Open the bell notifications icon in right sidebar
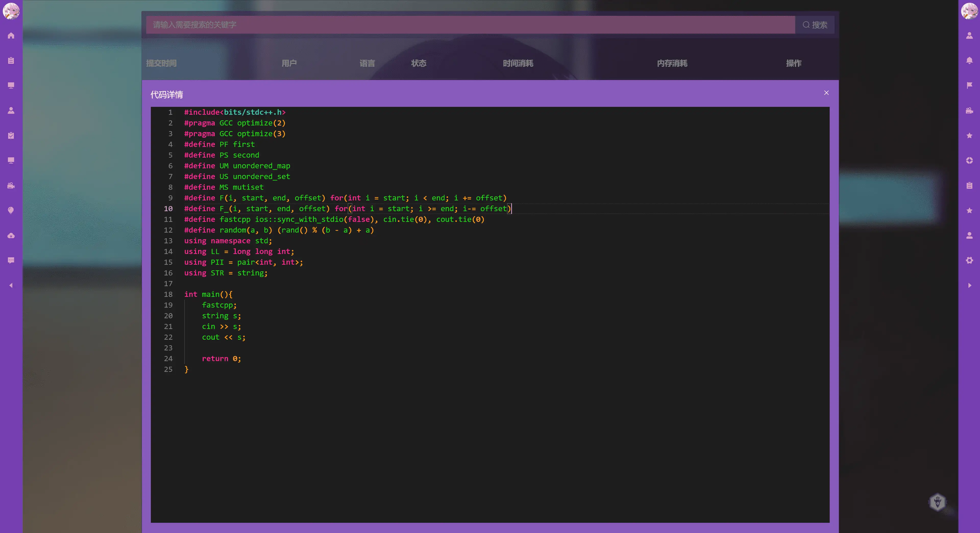 (x=969, y=60)
